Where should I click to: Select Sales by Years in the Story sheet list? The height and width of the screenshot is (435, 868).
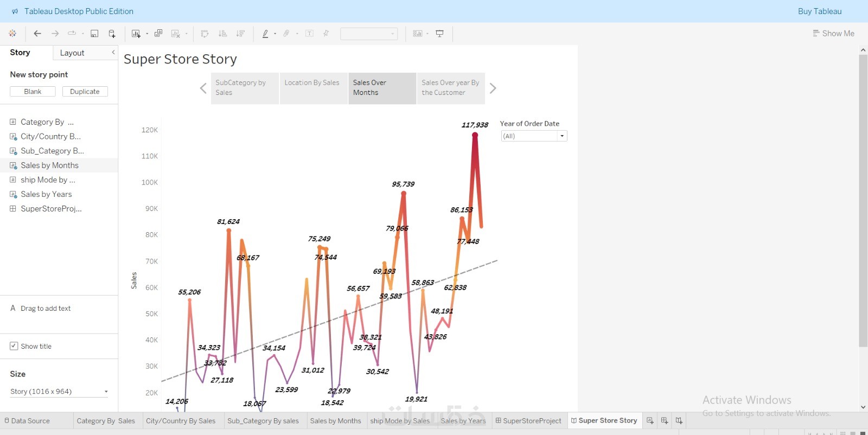(59, 194)
